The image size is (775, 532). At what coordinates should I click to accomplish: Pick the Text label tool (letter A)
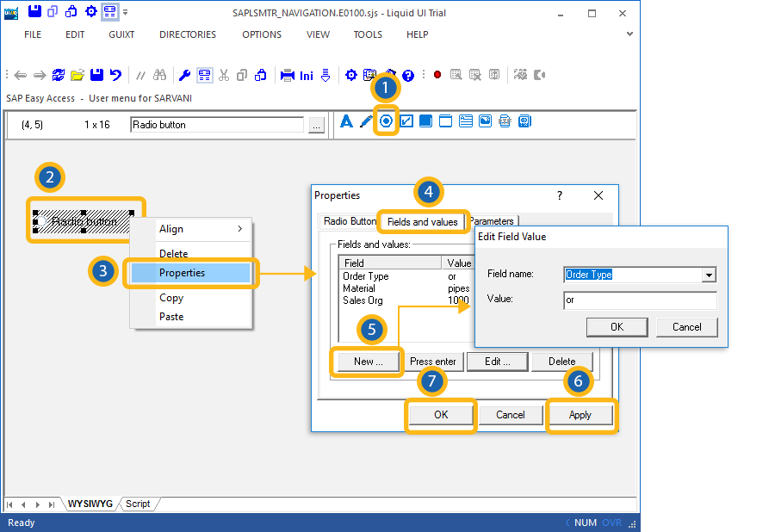[x=347, y=121]
